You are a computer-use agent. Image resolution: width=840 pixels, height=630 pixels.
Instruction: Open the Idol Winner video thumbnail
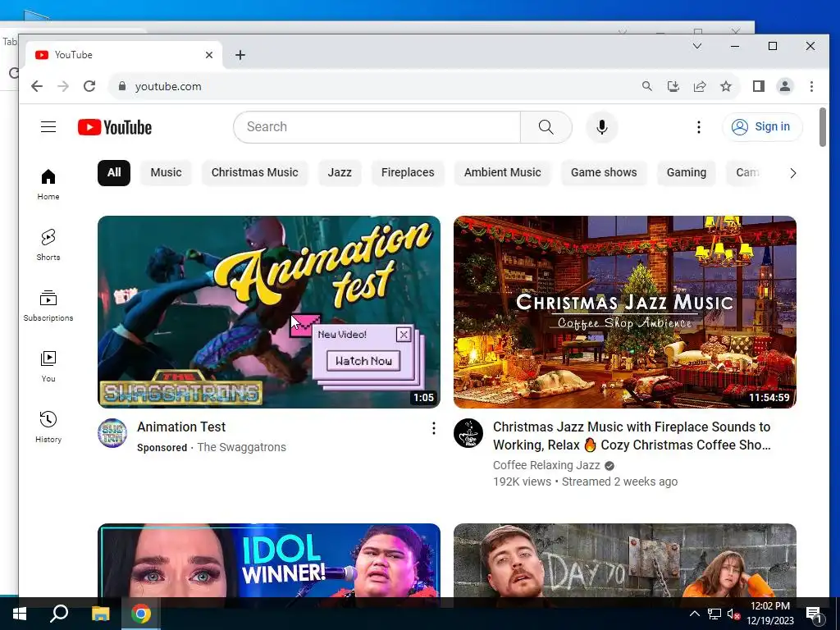[x=269, y=559]
